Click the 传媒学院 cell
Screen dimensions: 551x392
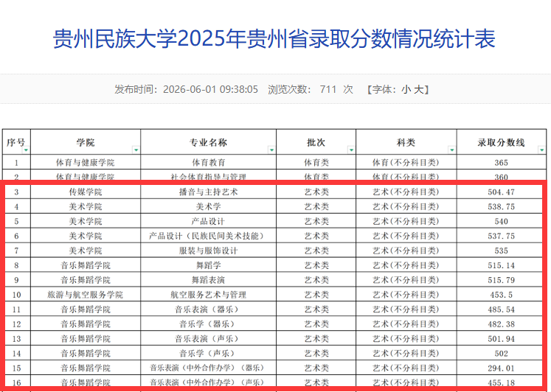tap(86, 192)
